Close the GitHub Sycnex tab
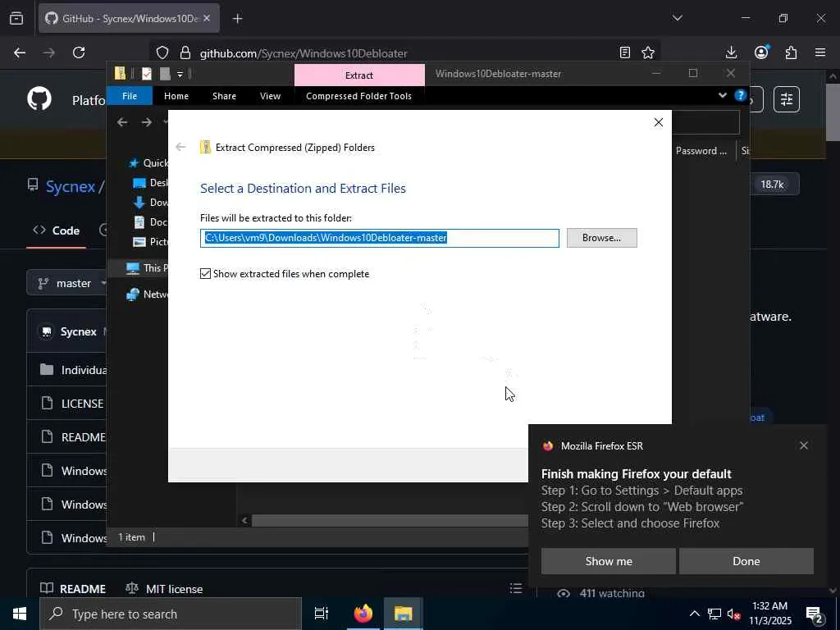Screen dimensions: 840x630 [x=207, y=18]
